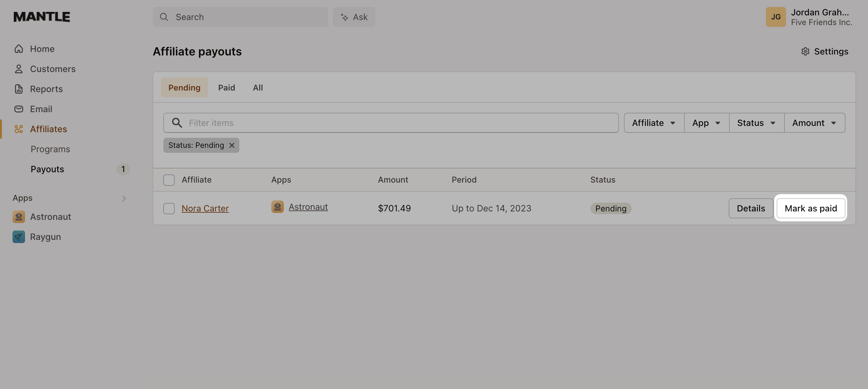
Task: Click the Email envelope icon
Action: coord(19,109)
